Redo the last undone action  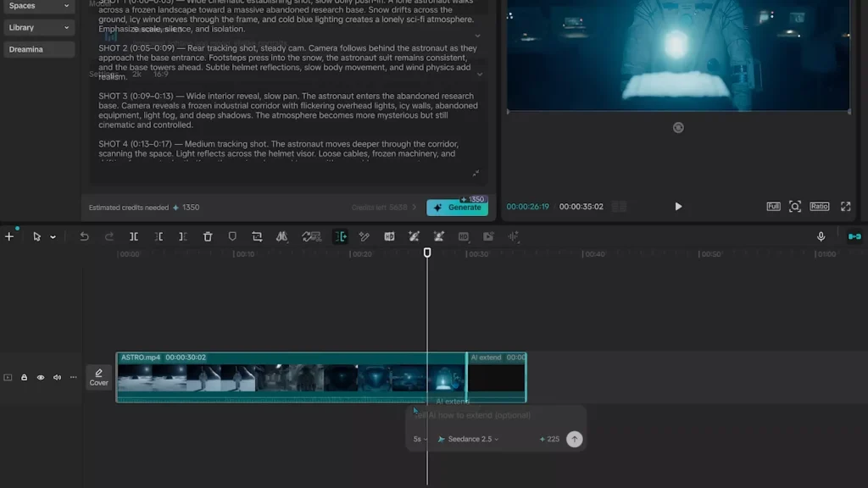point(109,237)
